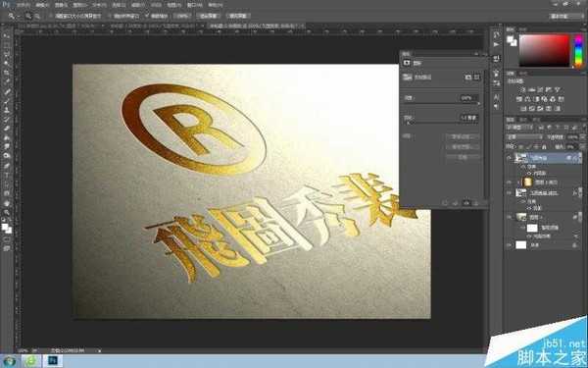Viewport: 588px width, 368px height.
Task: Click the gold layer thumbnail in Layers
Action: 527,183
